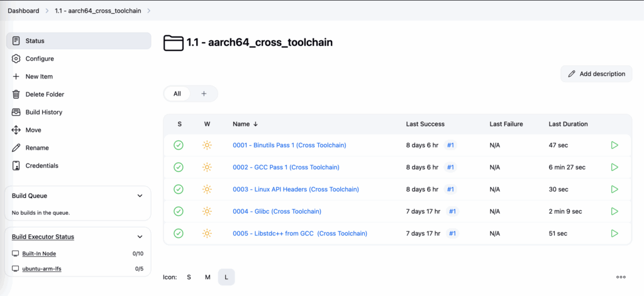Select small icon size S
644x296 pixels.
(189, 277)
